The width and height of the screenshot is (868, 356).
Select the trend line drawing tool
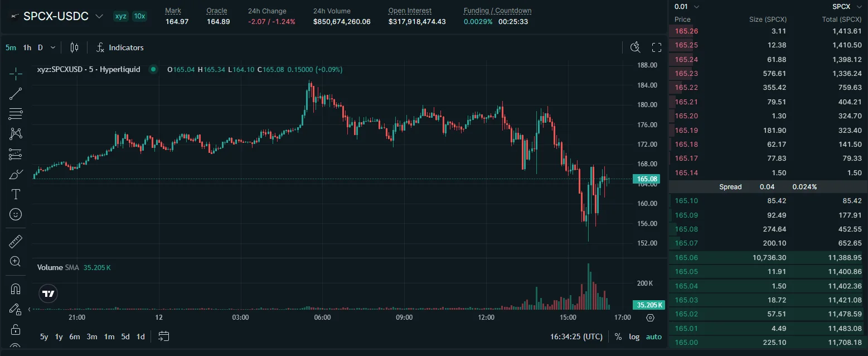(16, 93)
